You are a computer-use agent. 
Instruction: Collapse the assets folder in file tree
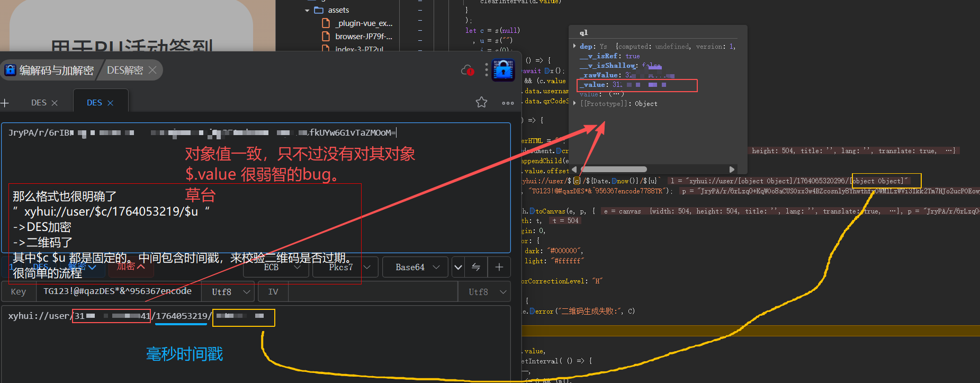(307, 10)
